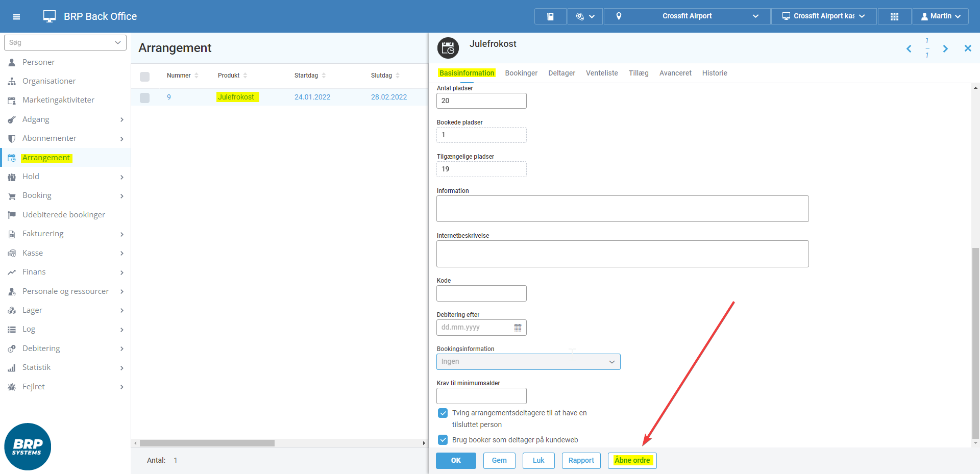
Task: Click the Hold group icon
Action: click(x=12, y=177)
